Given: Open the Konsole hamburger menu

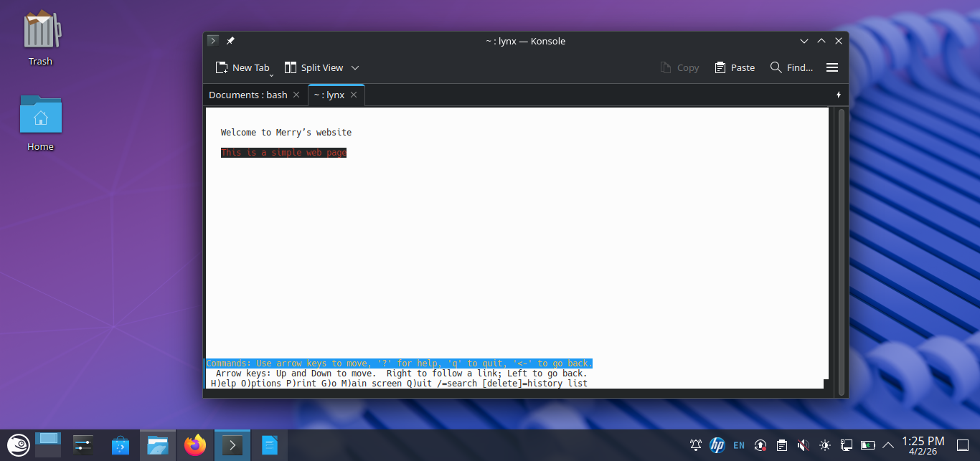Looking at the screenshot, I should point(832,67).
